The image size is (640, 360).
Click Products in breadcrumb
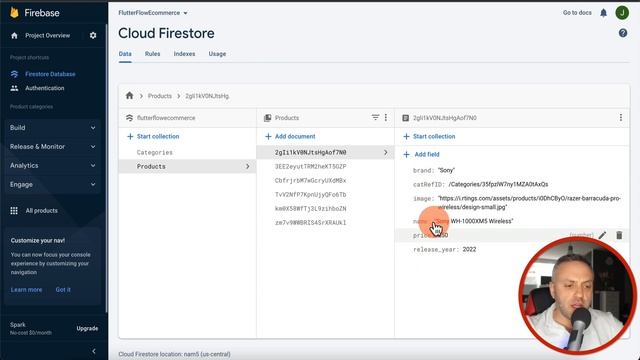coord(160,96)
